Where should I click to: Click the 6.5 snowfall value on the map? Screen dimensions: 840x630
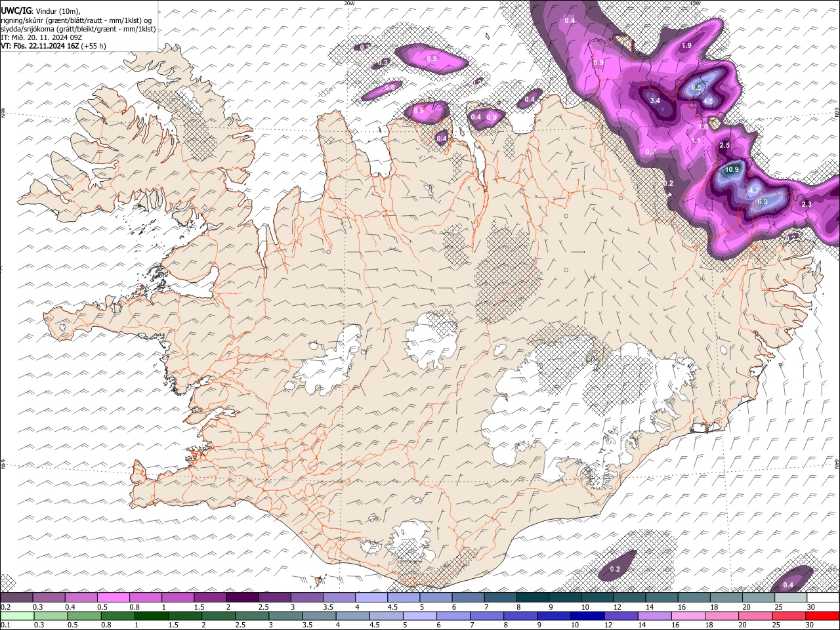pos(697,87)
